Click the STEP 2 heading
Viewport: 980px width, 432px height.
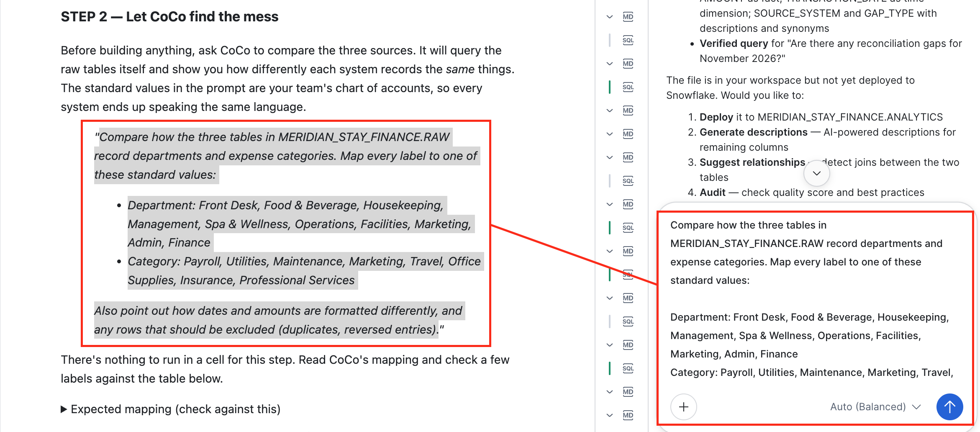coord(169,17)
